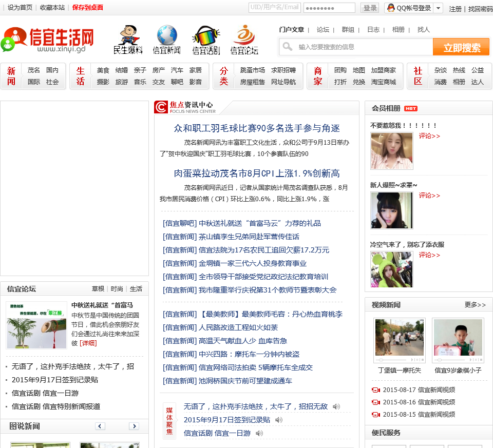Select 时尚 tab in 信宜论坛
The height and width of the screenshot is (448, 493).
tap(117, 289)
